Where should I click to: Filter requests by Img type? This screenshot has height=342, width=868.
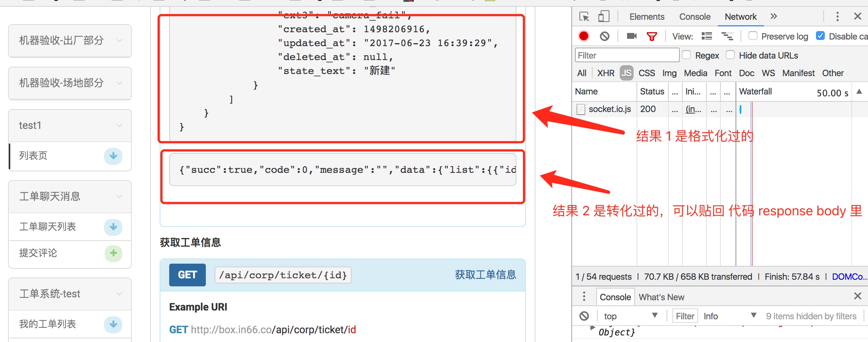pyautogui.click(x=669, y=73)
